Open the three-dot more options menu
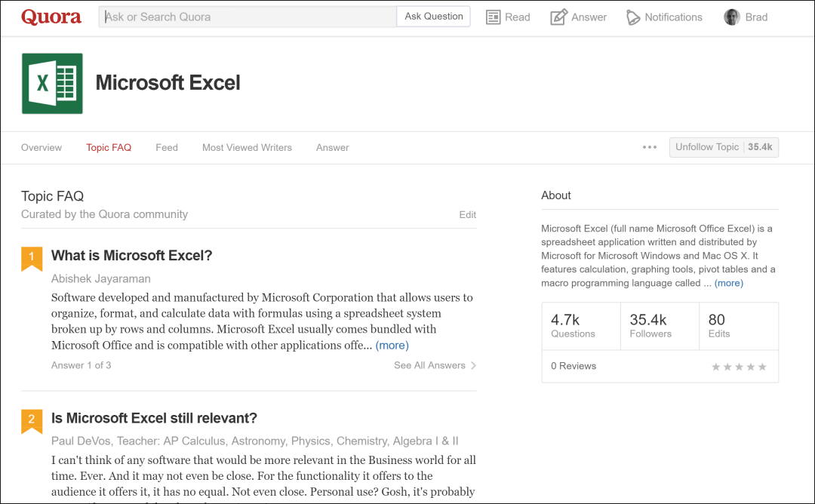The image size is (815, 504). pos(650,147)
